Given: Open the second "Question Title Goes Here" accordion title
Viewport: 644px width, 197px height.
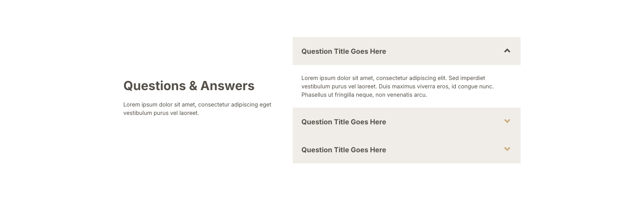Looking at the screenshot, I should point(343,122).
